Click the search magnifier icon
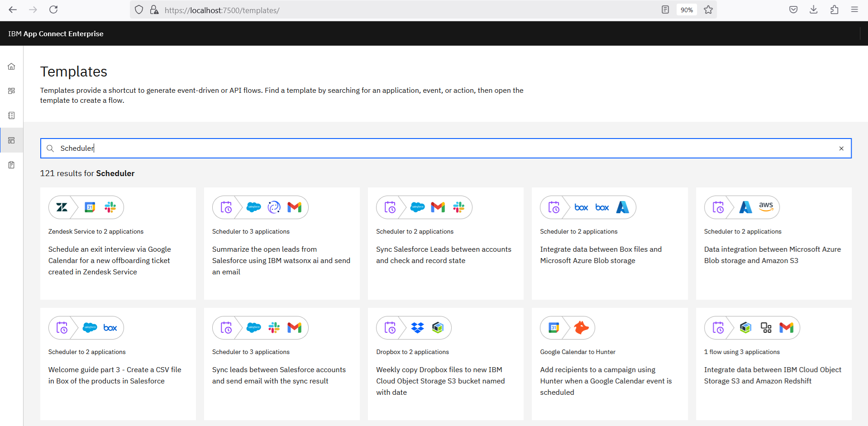The height and width of the screenshot is (426, 868). pos(50,148)
